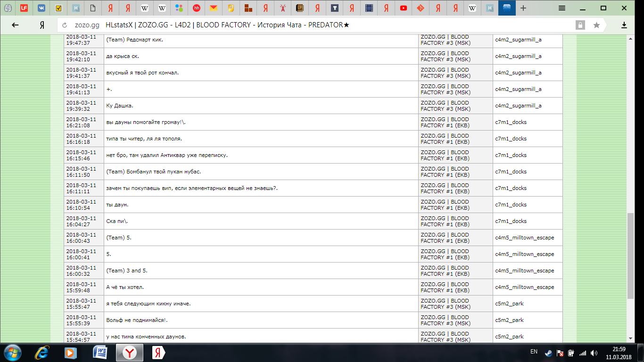Click the vertical scrollbar thumb
Viewport: 644px width, 362px height.
point(630,255)
